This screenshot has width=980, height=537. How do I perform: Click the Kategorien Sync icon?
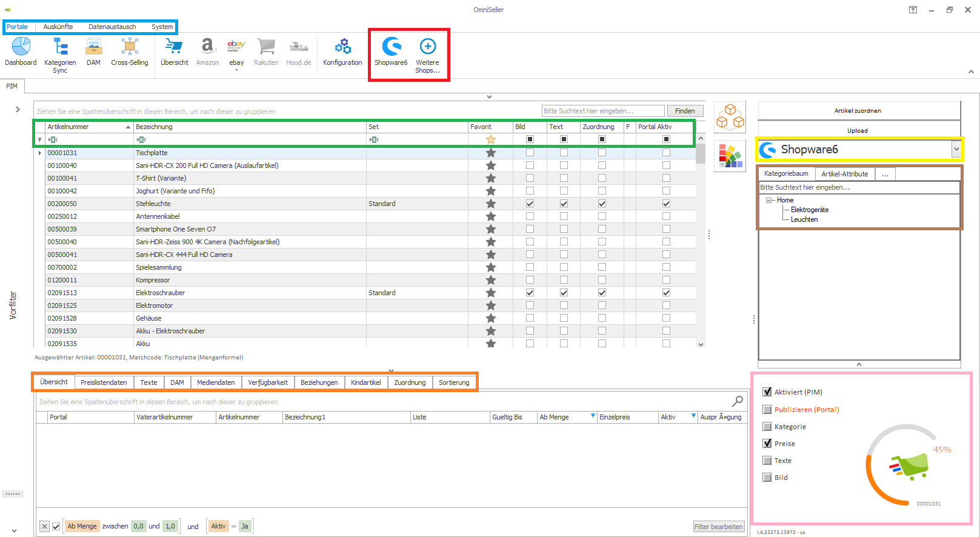60,47
